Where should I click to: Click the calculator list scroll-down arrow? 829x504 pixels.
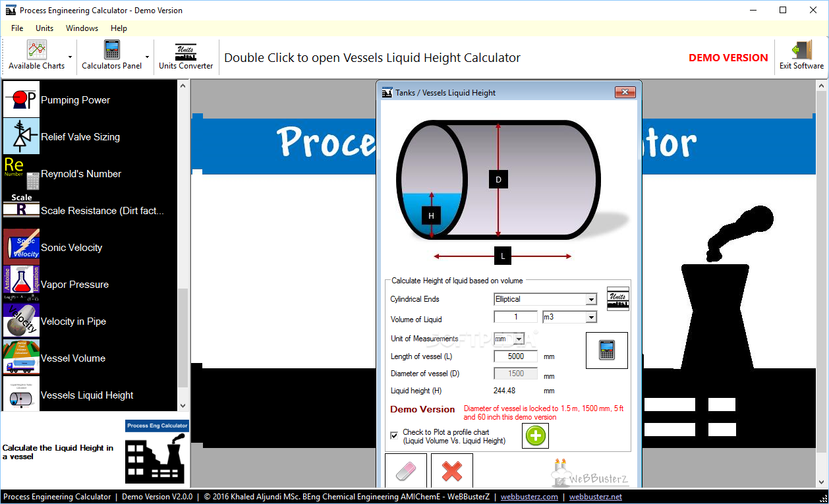183,406
